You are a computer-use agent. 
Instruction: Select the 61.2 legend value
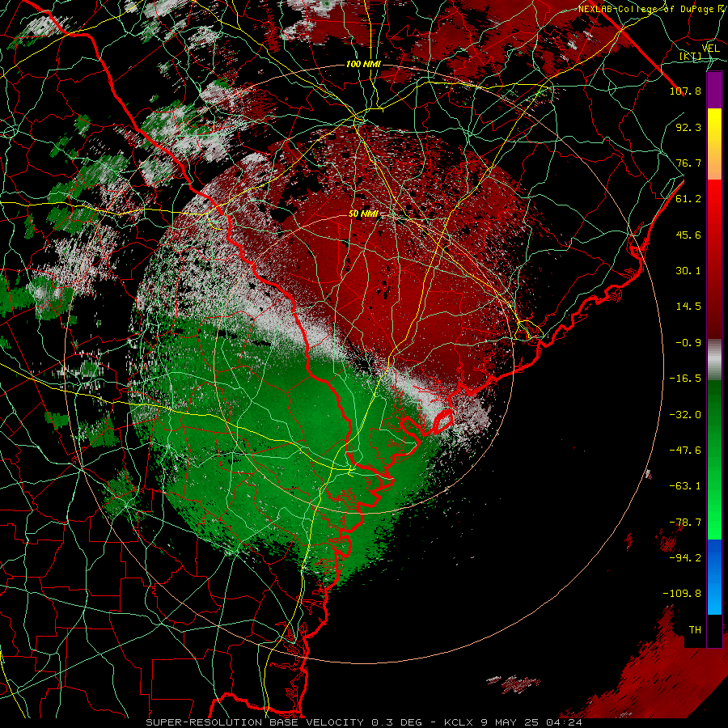pos(688,199)
